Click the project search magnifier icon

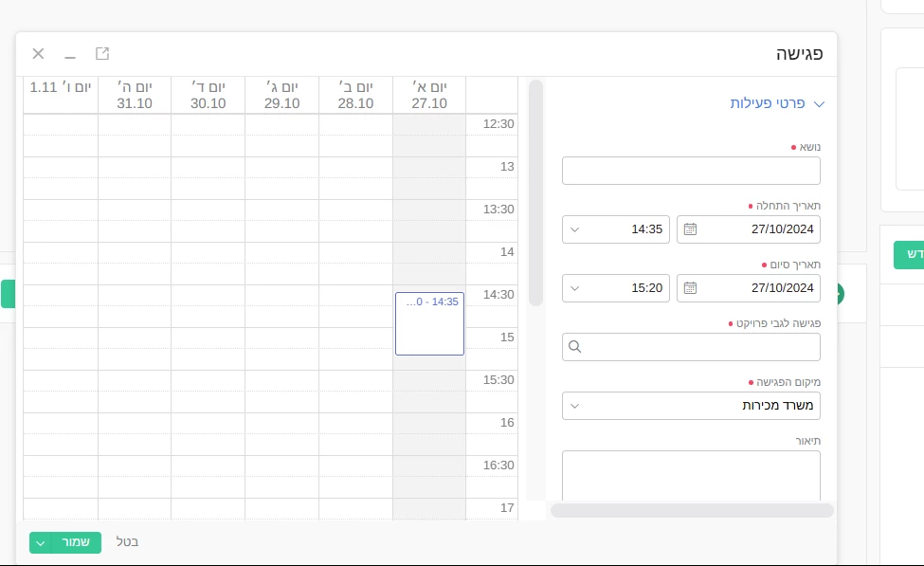[x=575, y=347]
